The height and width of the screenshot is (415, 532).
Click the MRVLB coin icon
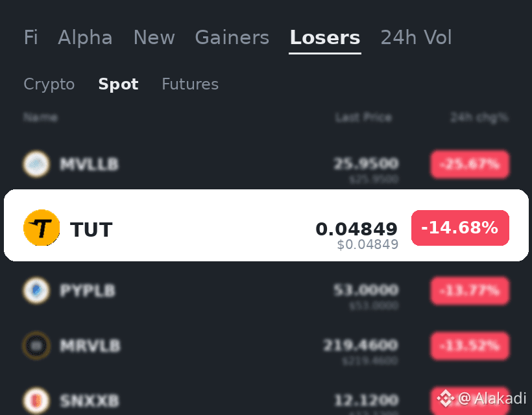pos(36,346)
